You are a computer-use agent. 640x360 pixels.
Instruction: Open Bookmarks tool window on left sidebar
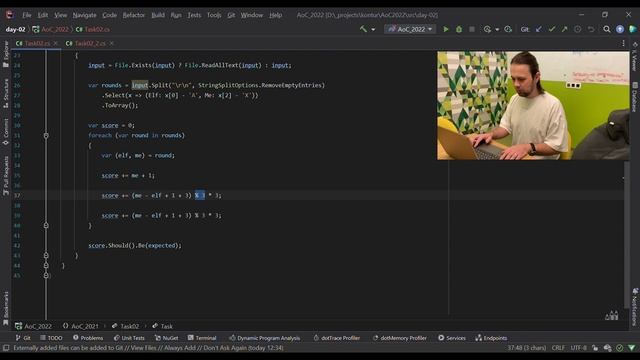click(x=6, y=309)
